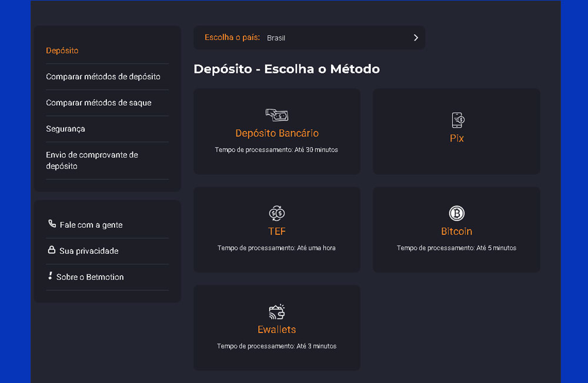The width and height of the screenshot is (588, 383).
Task: Click the Ewallets wallet icon
Action: [276, 311]
